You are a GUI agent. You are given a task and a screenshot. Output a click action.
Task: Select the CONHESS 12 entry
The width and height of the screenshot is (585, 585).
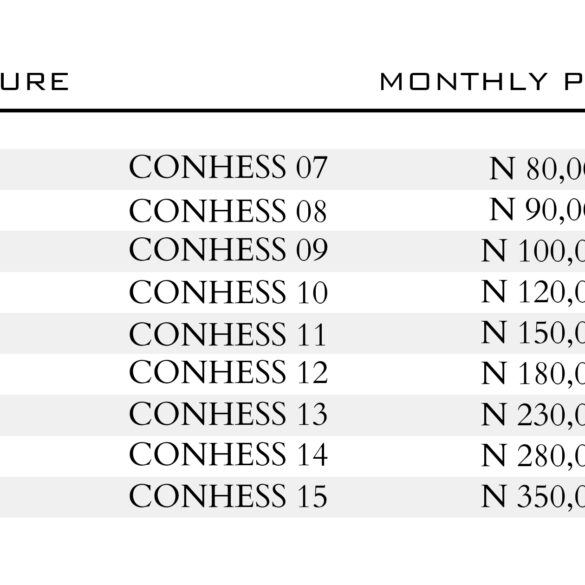[x=228, y=372]
